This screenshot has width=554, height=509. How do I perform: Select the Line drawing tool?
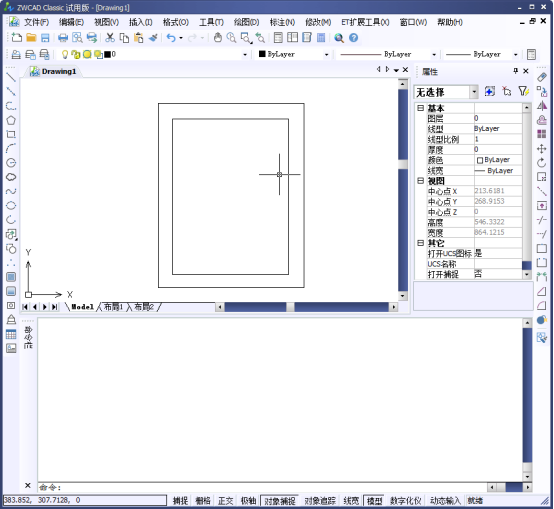point(11,77)
